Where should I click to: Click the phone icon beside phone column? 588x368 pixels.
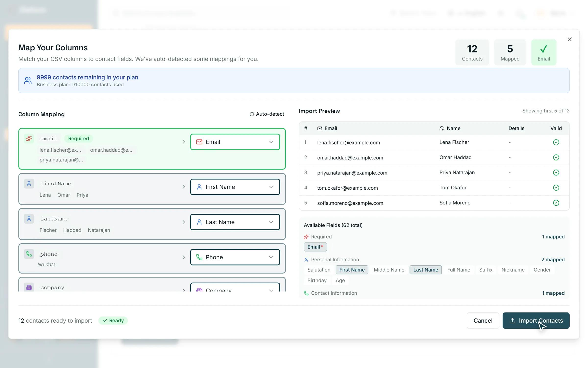click(29, 254)
